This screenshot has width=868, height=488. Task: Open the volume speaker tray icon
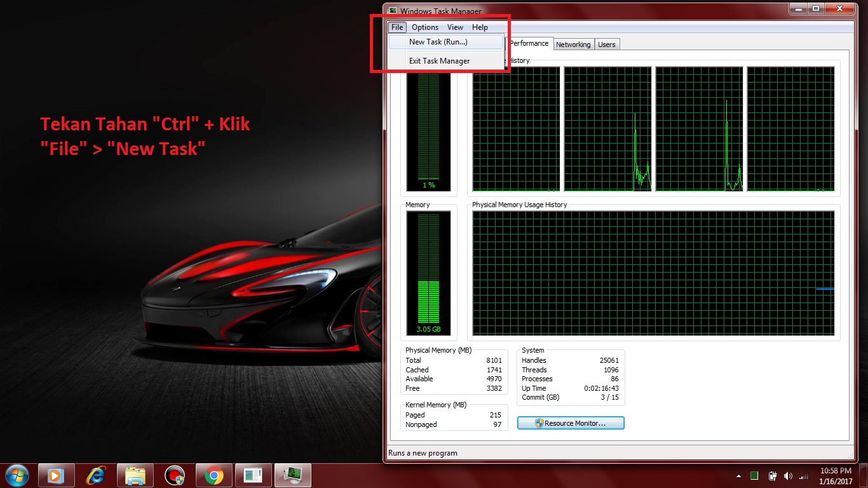click(789, 476)
